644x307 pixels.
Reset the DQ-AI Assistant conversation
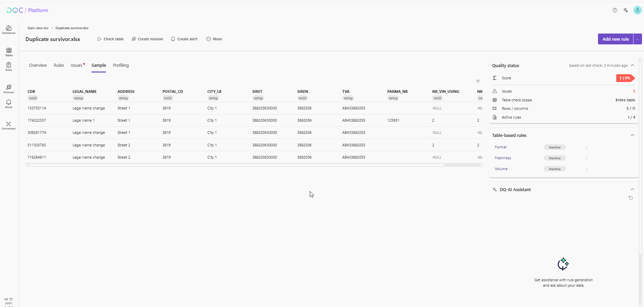pos(631,198)
